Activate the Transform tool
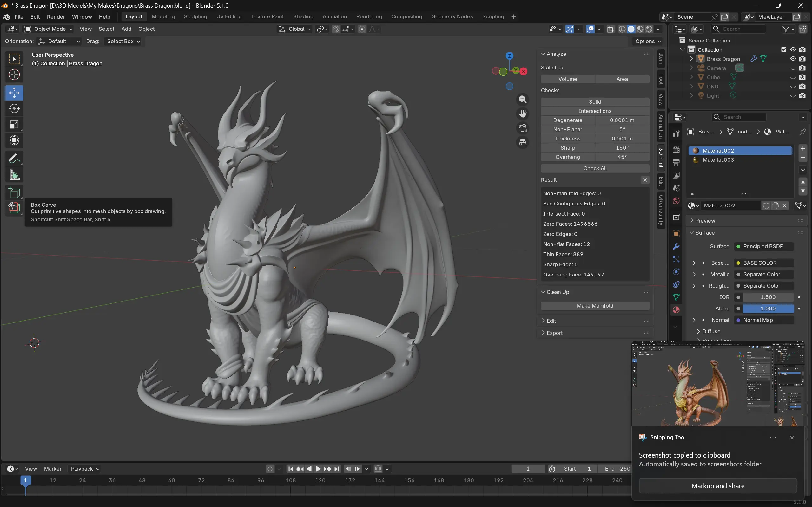The height and width of the screenshot is (507, 812). coord(14,140)
